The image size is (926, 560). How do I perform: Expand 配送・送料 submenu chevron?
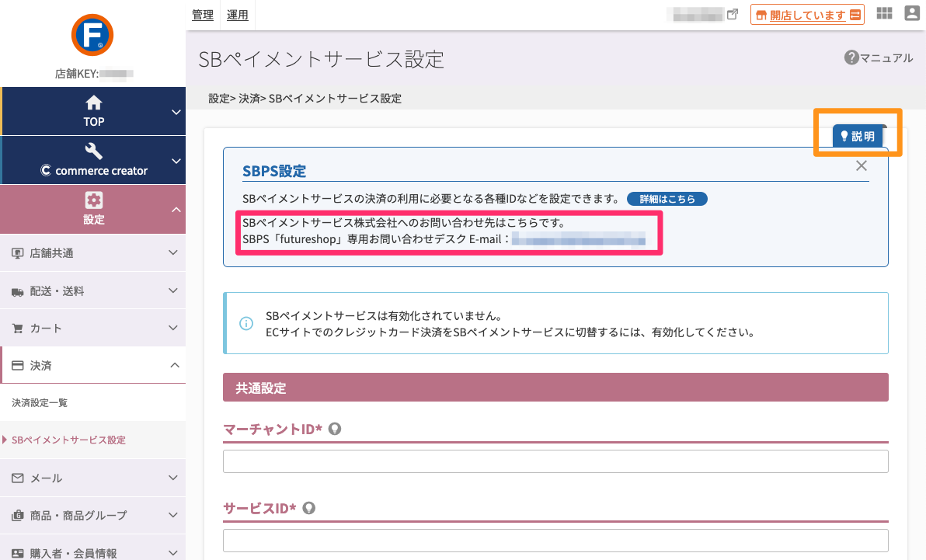pyautogui.click(x=173, y=290)
